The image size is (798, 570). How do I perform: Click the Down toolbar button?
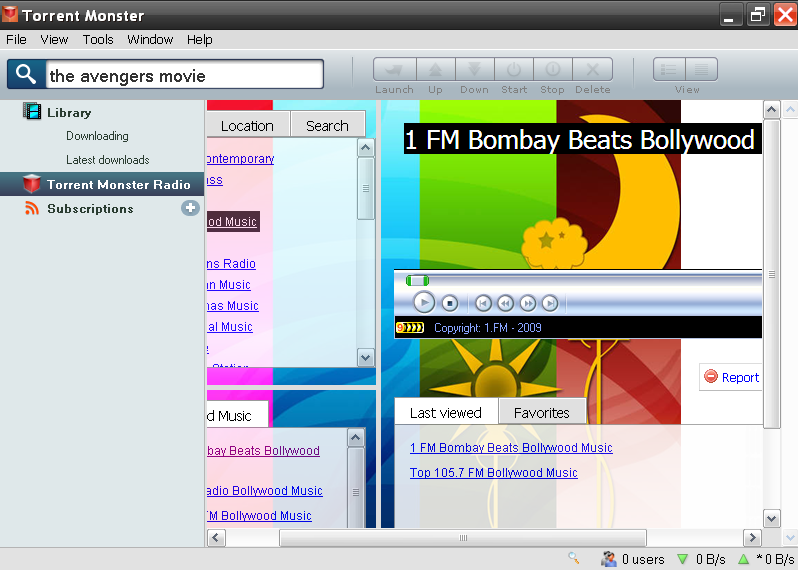click(474, 70)
